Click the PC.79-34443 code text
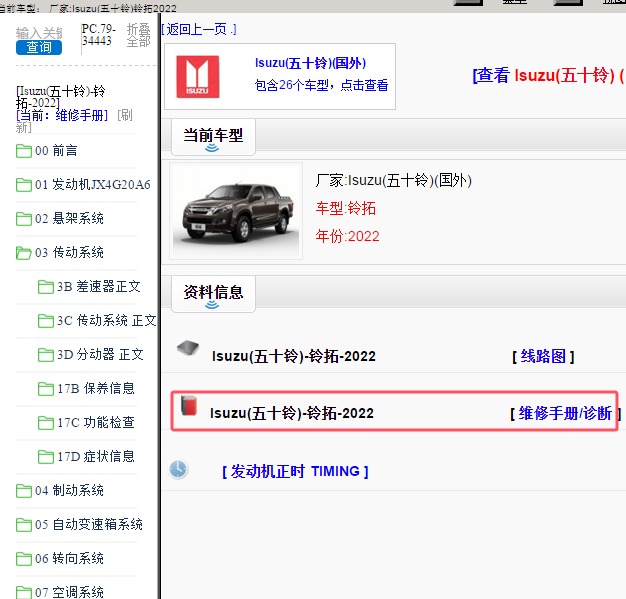 pos(99,35)
